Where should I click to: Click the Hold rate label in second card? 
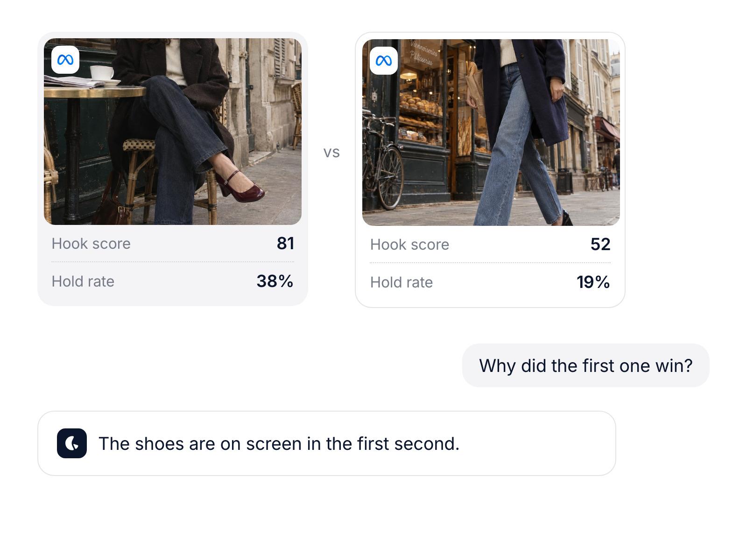click(x=402, y=282)
